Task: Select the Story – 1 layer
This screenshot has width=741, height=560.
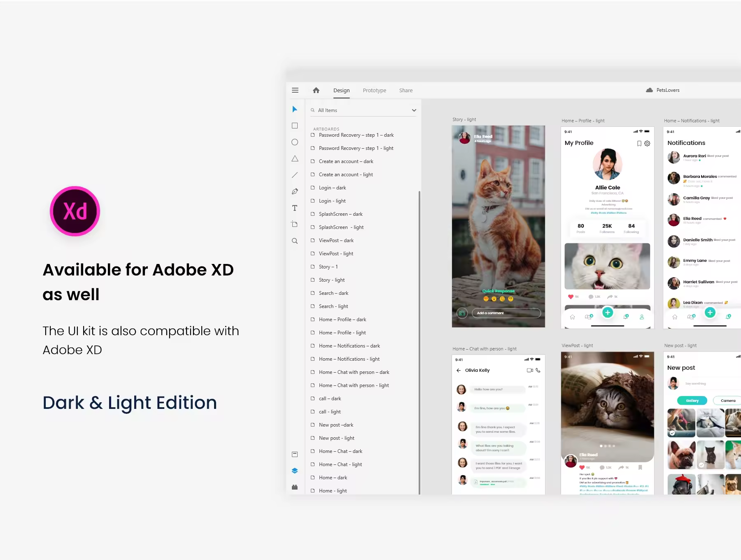Action: [x=328, y=267]
